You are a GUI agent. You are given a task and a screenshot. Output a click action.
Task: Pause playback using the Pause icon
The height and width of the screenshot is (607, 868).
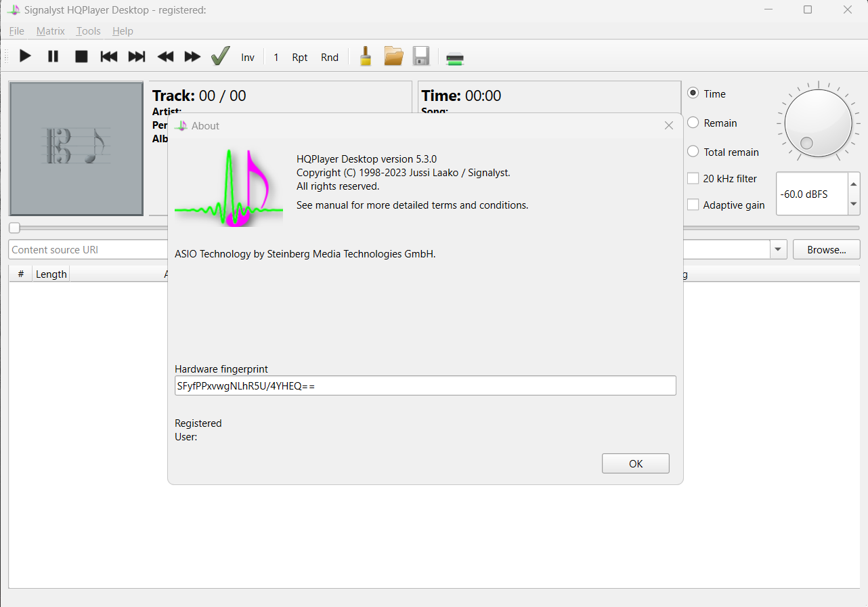click(x=53, y=56)
